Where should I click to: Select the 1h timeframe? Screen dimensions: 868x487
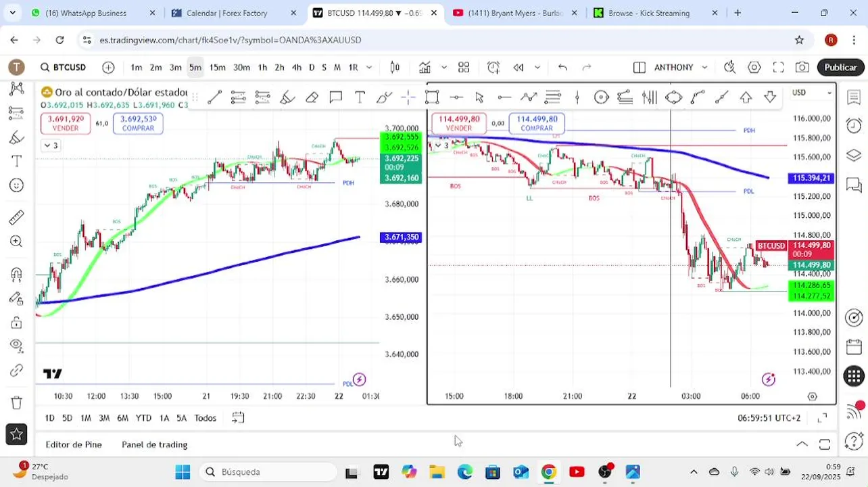point(262,67)
